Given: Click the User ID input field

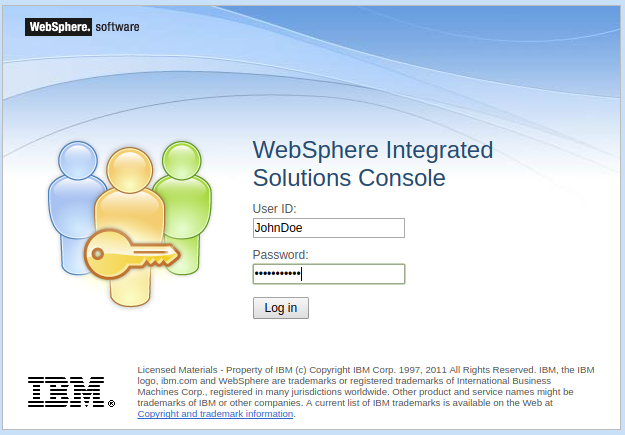Looking at the screenshot, I should (x=329, y=228).
